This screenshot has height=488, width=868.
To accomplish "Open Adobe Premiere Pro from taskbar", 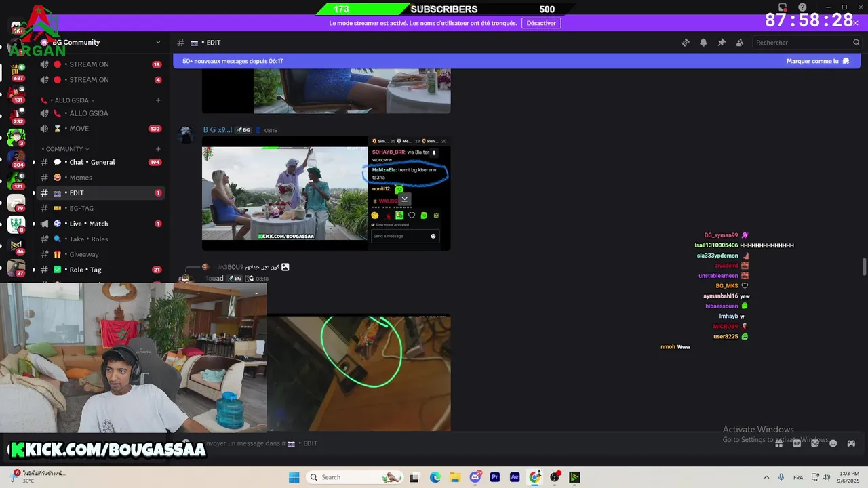I will tap(495, 477).
